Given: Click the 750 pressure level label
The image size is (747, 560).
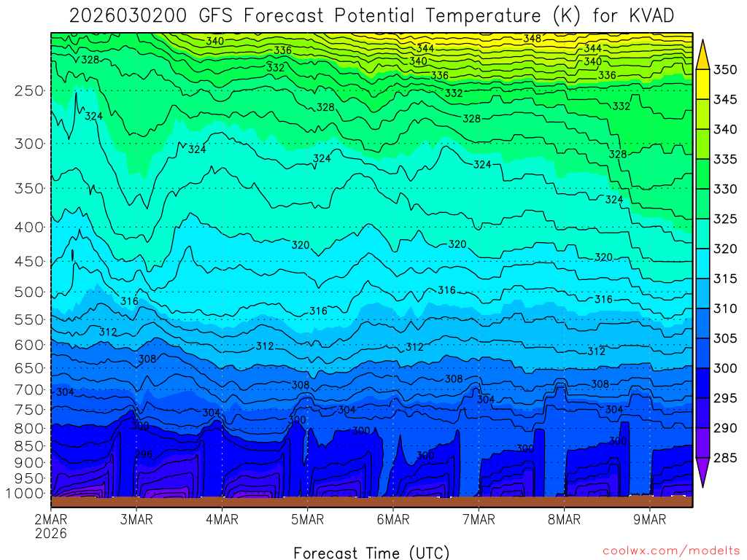Looking at the screenshot, I should tap(29, 410).
